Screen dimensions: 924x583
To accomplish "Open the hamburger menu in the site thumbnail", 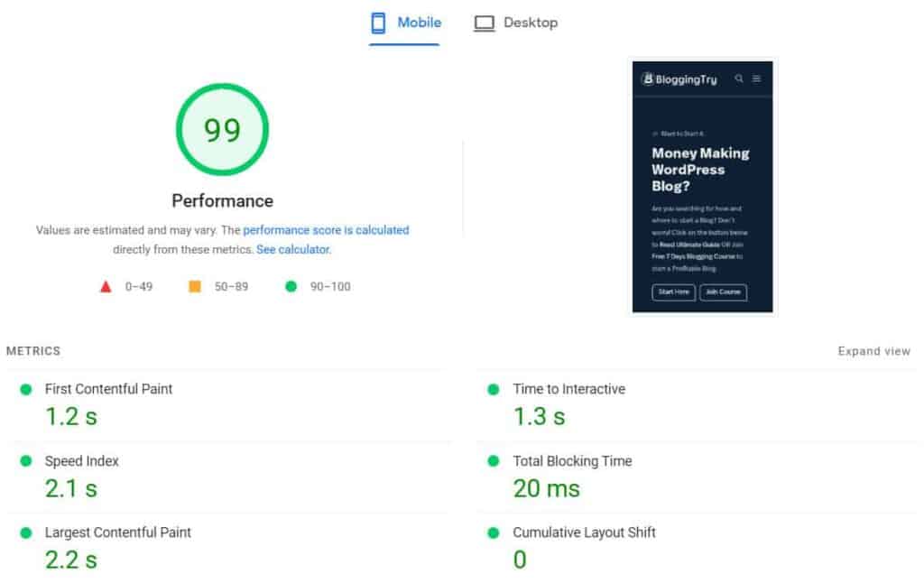I will click(x=759, y=79).
